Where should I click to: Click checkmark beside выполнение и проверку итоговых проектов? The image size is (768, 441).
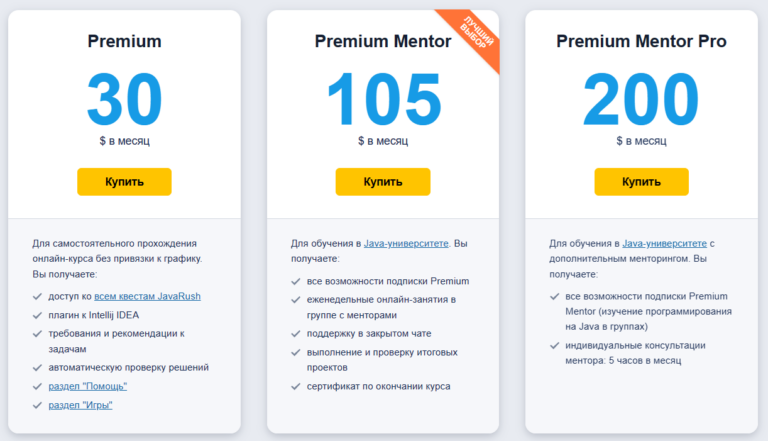pos(297,352)
